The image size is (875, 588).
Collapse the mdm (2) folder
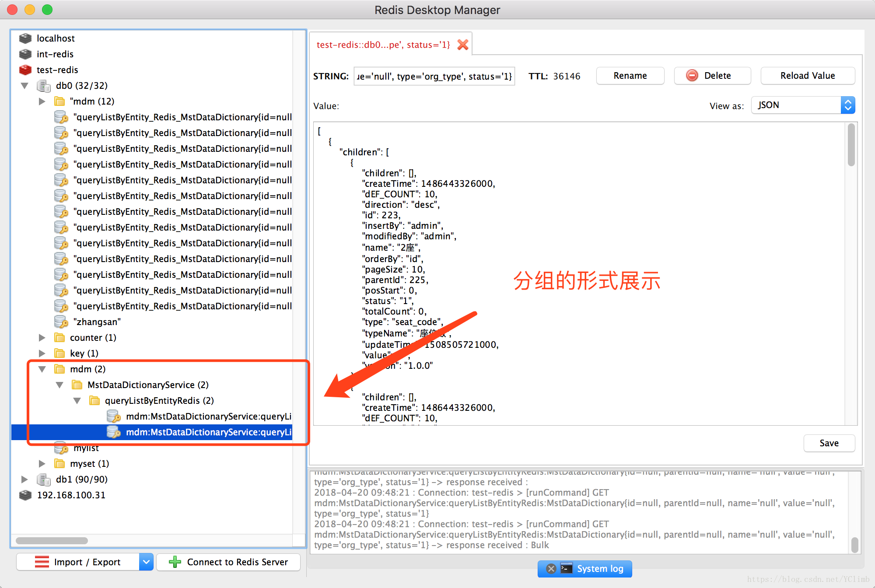pyautogui.click(x=42, y=369)
